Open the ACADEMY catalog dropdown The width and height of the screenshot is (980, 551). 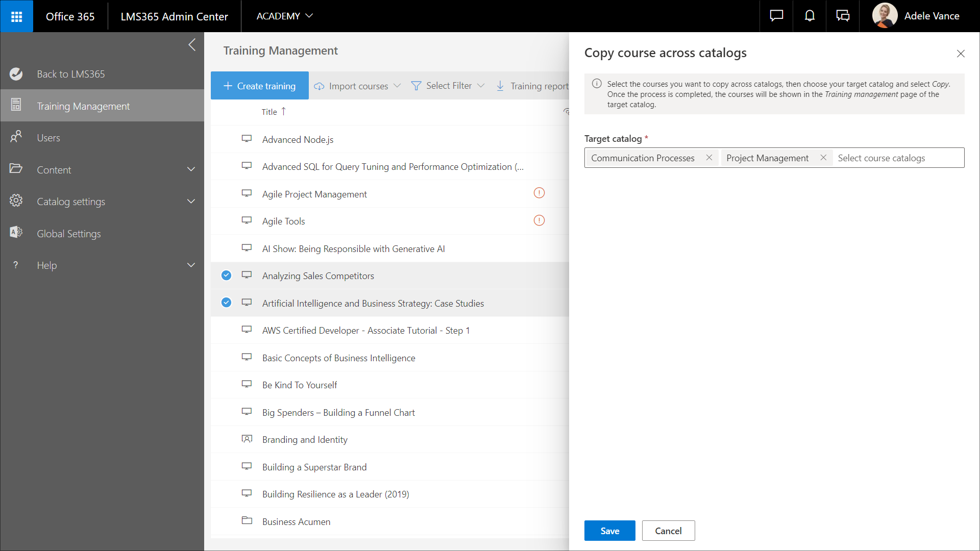284,16
